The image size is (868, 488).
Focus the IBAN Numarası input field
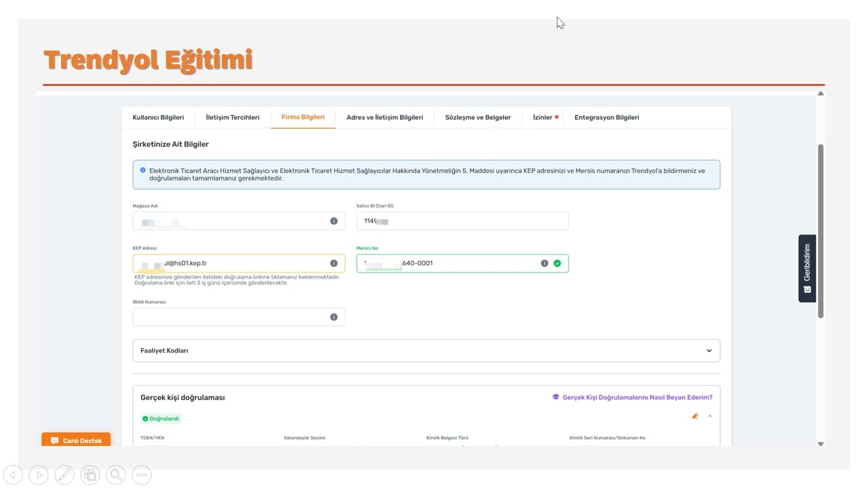pyautogui.click(x=239, y=317)
